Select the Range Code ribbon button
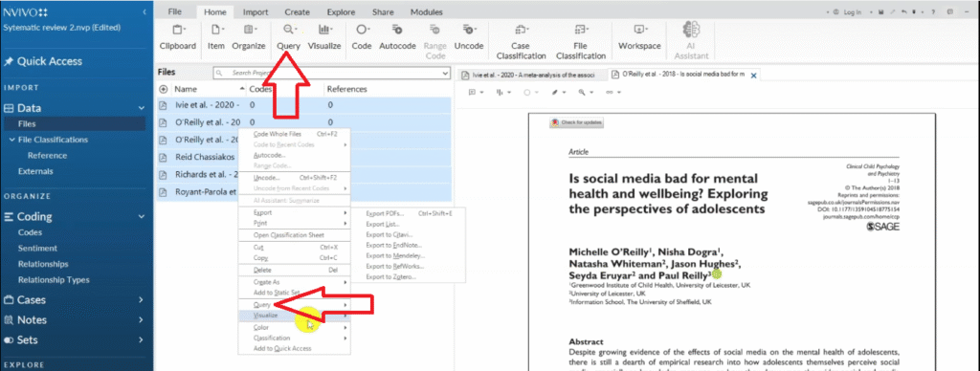The image size is (980, 371). (x=435, y=42)
